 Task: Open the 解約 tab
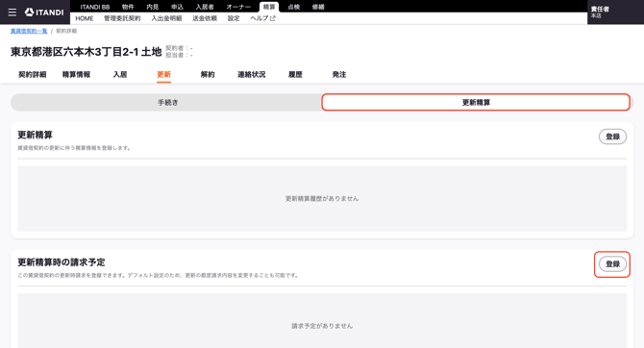pyautogui.click(x=208, y=75)
